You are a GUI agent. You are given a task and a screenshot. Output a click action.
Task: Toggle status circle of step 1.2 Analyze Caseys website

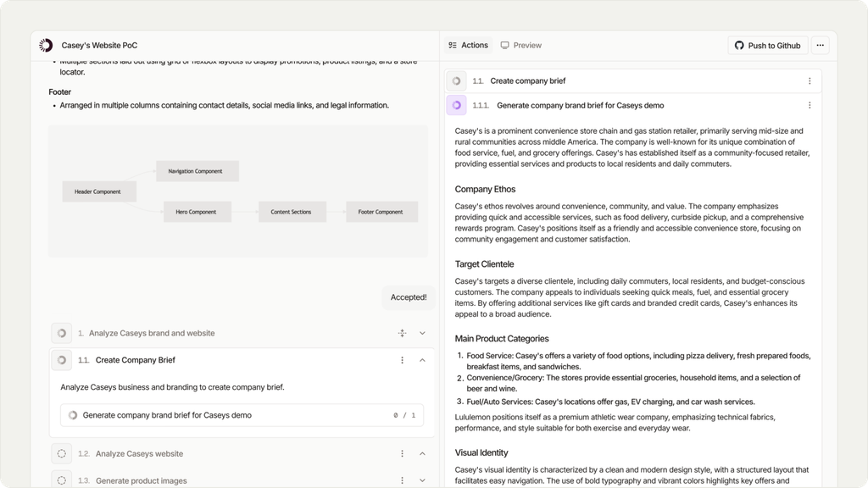pos(61,454)
